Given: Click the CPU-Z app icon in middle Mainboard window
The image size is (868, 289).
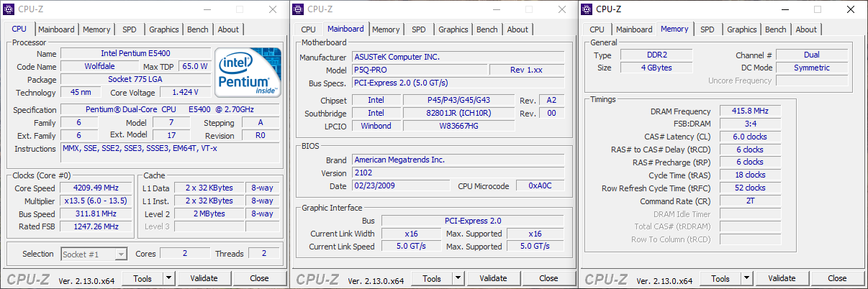Looking at the screenshot, I should (x=298, y=9).
